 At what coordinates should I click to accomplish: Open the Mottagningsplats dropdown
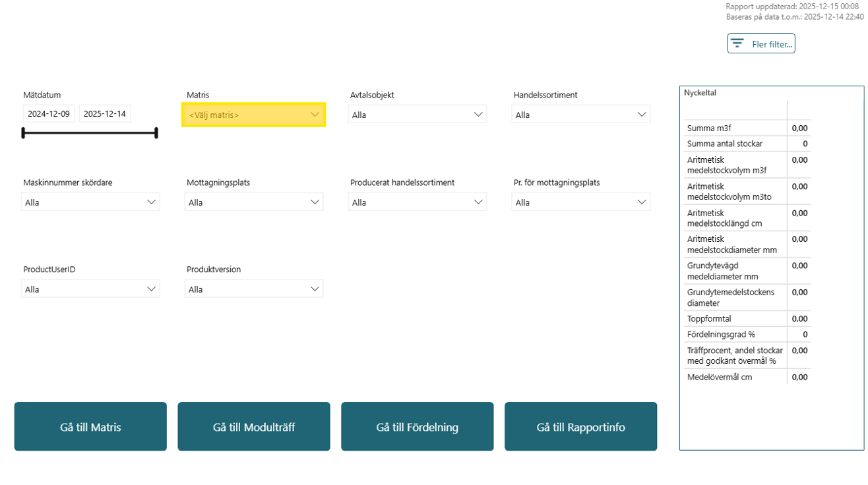point(253,202)
